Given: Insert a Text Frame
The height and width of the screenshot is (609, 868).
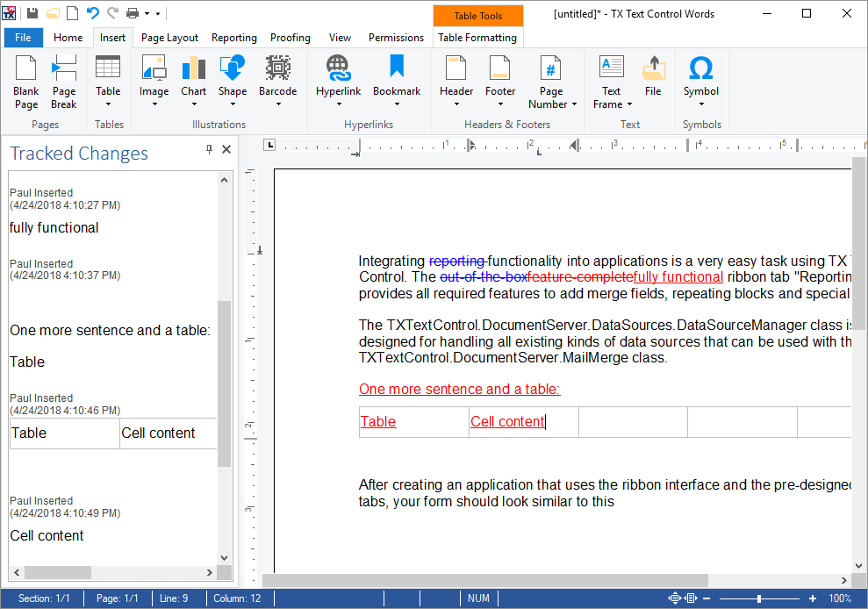Looking at the screenshot, I should pos(611,82).
